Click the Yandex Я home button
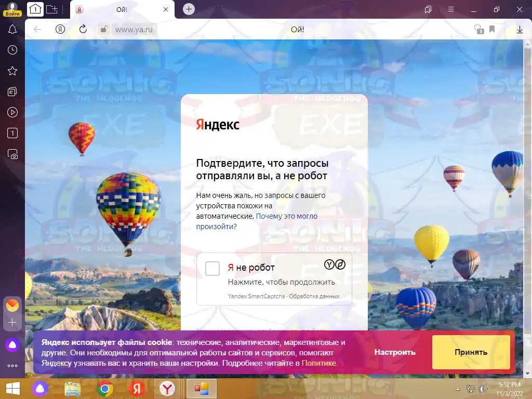The width and height of the screenshot is (532, 399). [x=60, y=30]
